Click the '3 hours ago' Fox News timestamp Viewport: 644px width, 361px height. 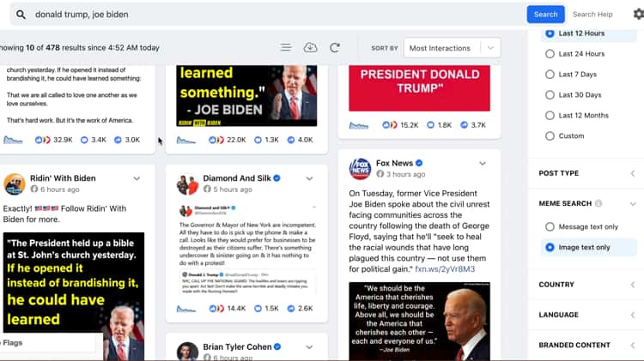point(405,174)
